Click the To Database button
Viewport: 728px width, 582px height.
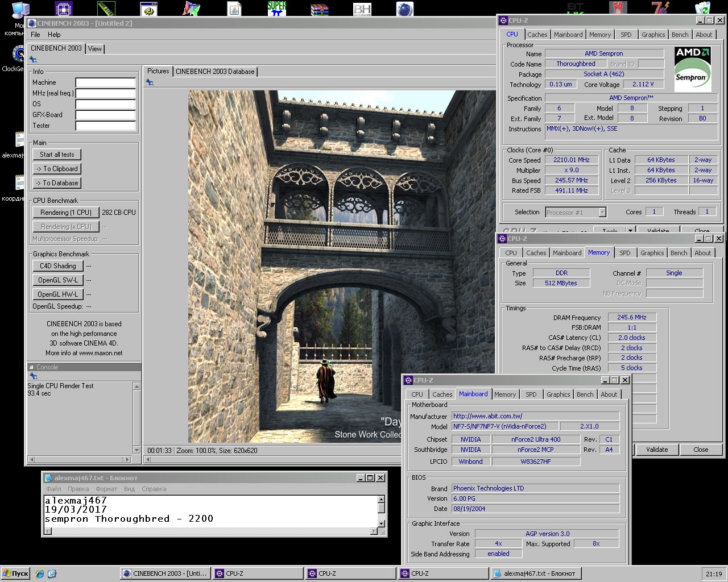click(x=57, y=183)
